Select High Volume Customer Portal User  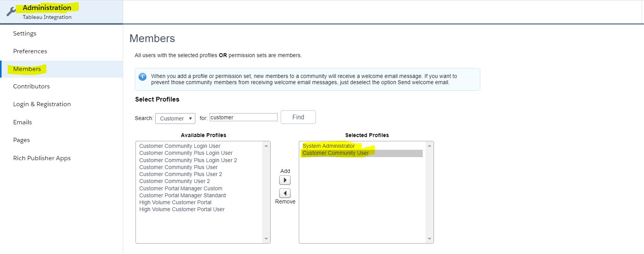point(182,210)
